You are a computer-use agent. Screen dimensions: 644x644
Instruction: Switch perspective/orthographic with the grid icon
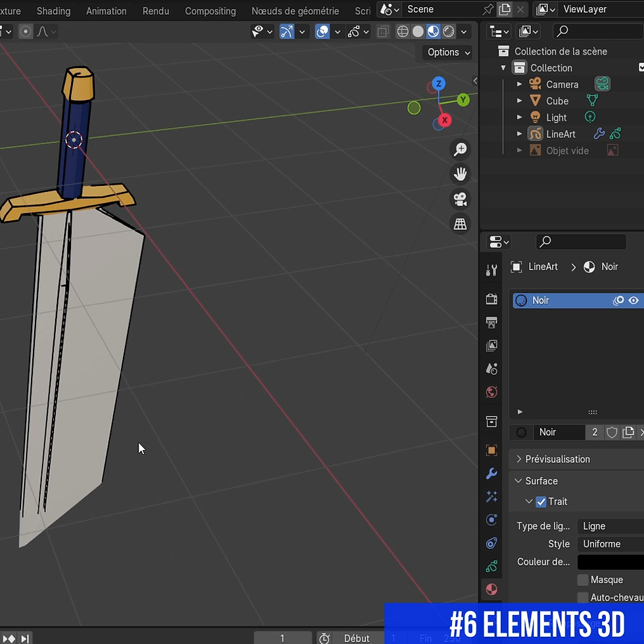click(x=460, y=224)
